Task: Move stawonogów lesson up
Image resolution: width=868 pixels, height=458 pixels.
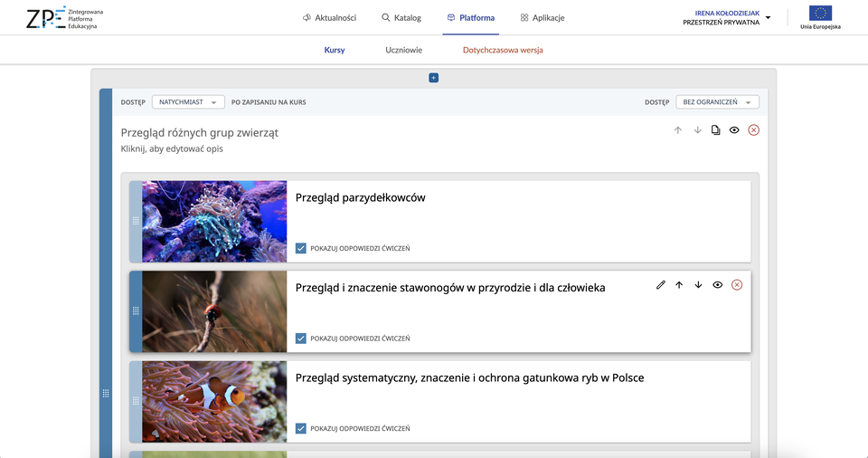Action: point(679,285)
